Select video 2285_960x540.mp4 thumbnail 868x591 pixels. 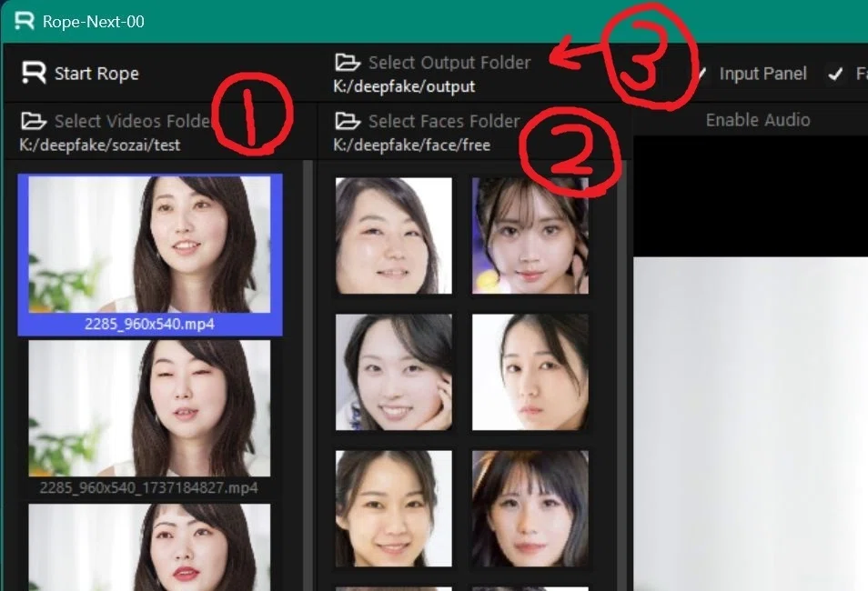click(x=149, y=244)
